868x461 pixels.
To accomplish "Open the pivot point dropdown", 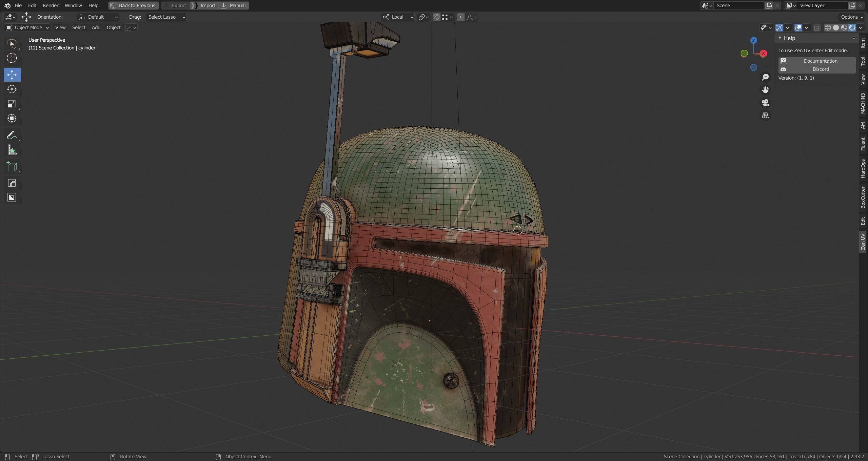I will coord(423,17).
